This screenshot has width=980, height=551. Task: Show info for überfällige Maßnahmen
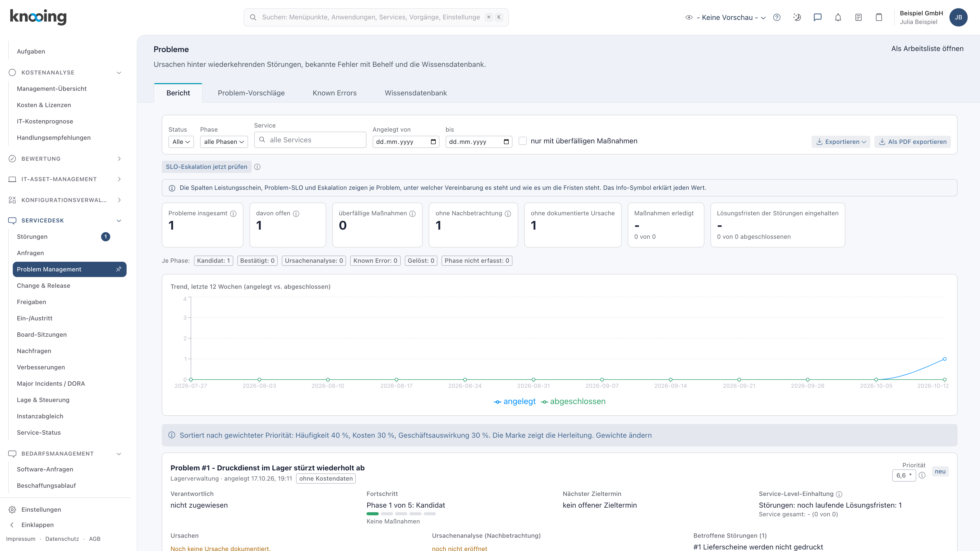point(412,214)
